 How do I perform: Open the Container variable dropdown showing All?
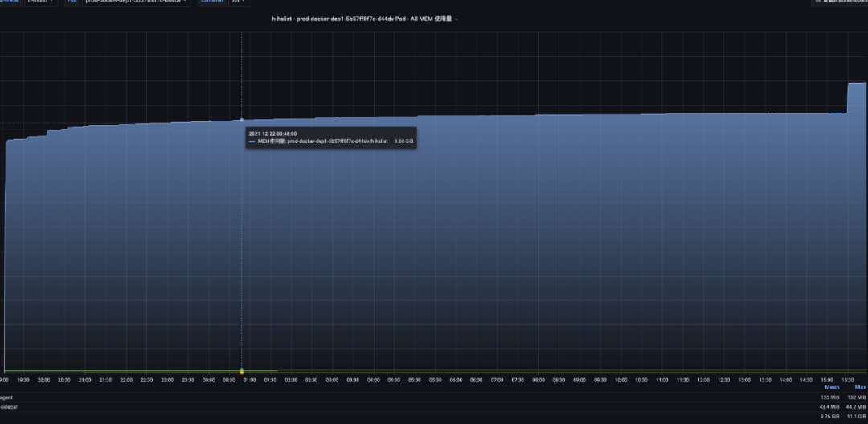(x=240, y=2)
